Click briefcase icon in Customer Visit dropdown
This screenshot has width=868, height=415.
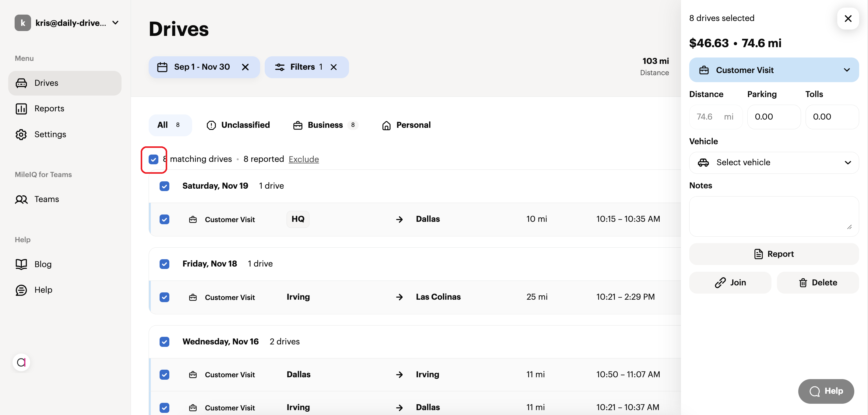(x=704, y=70)
